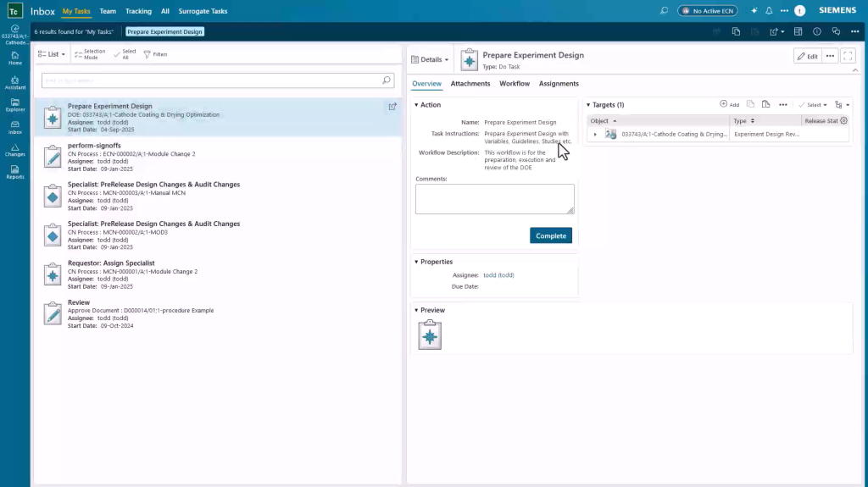This screenshot has width=868, height=487.
Task: Go to Changes in the sidebar
Action: coord(15,150)
